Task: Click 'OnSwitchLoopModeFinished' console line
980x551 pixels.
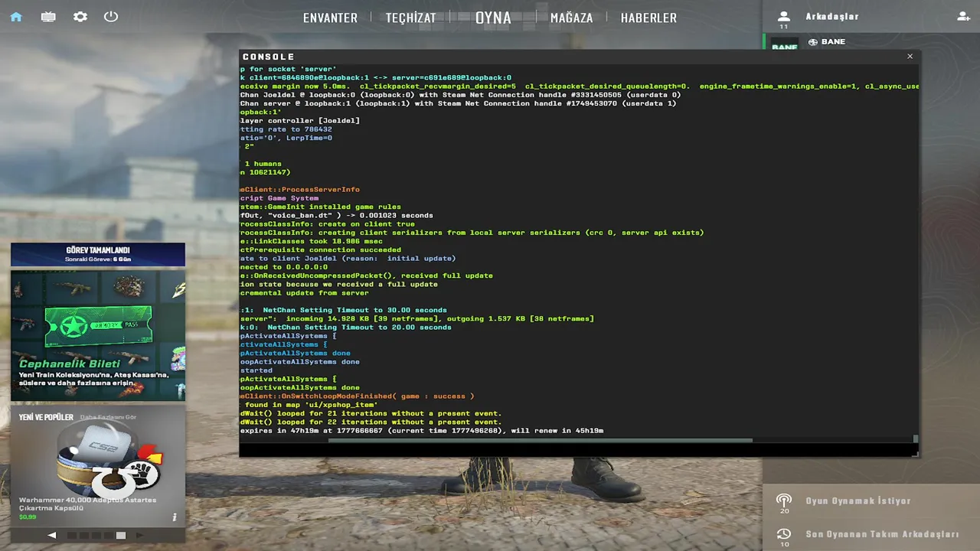Action: [x=357, y=396]
